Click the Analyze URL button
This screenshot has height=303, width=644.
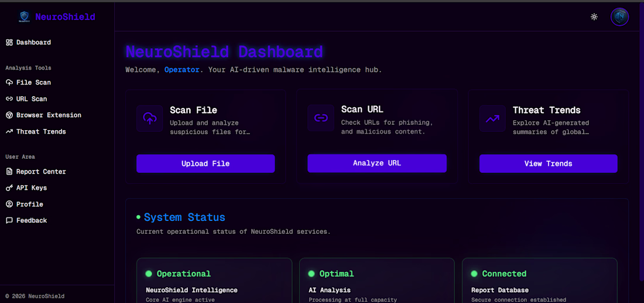pos(377,163)
